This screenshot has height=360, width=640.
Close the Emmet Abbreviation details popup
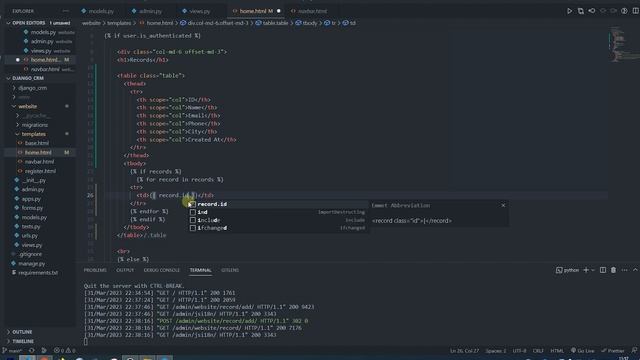coord(503,205)
